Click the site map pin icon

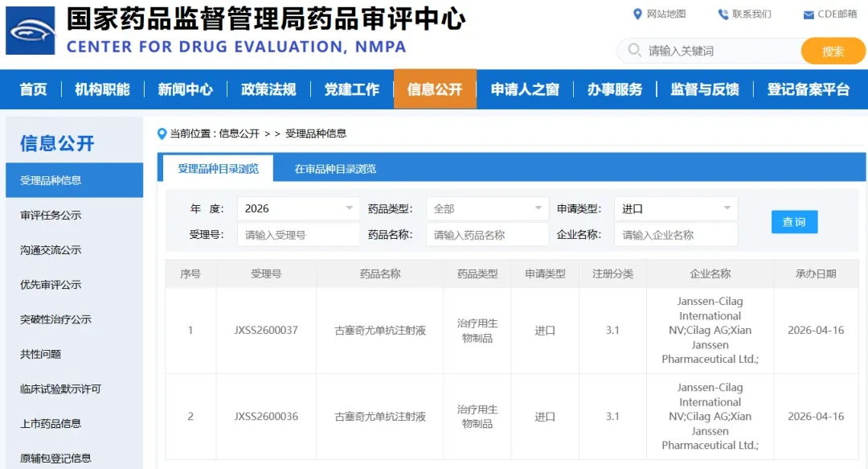click(x=637, y=14)
